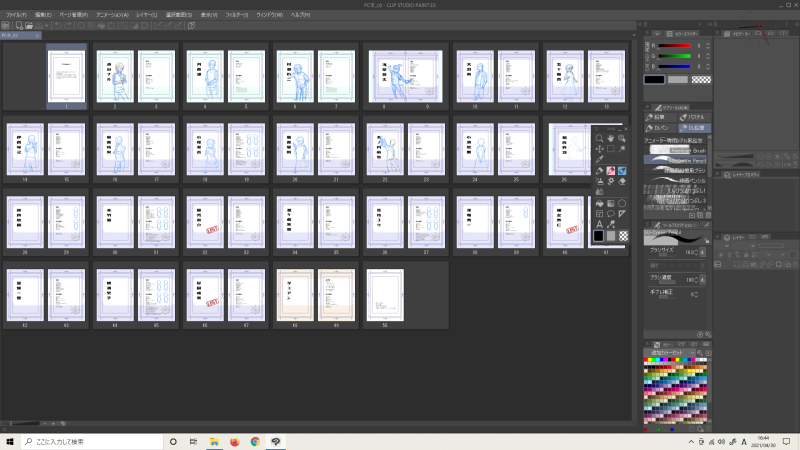This screenshot has width=800, height=450.
Task: Select the Text tool
Action: click(599, 224)
